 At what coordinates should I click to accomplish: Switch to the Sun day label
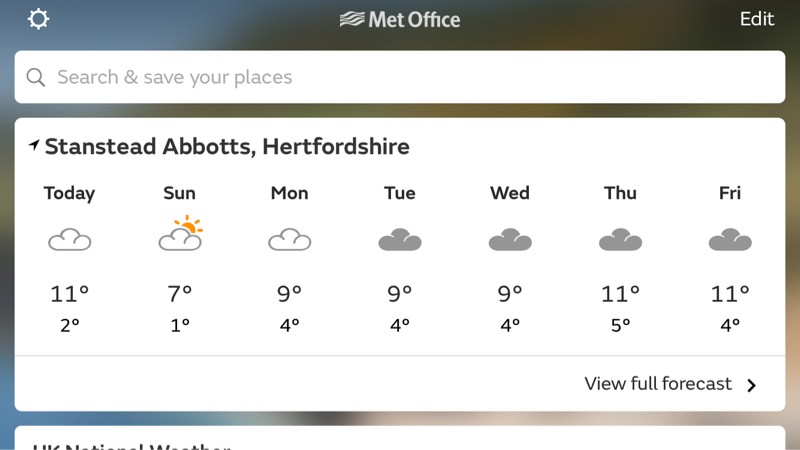(x=180, y=193)
